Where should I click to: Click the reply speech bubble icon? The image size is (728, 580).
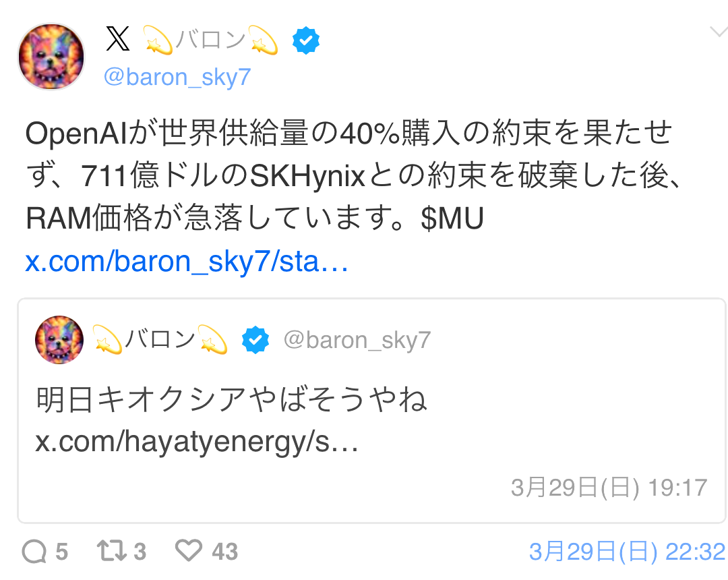(34, 551)
